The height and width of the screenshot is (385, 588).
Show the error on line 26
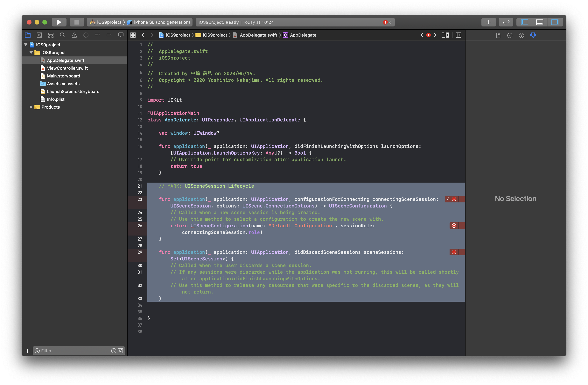(x=454, y=226)
